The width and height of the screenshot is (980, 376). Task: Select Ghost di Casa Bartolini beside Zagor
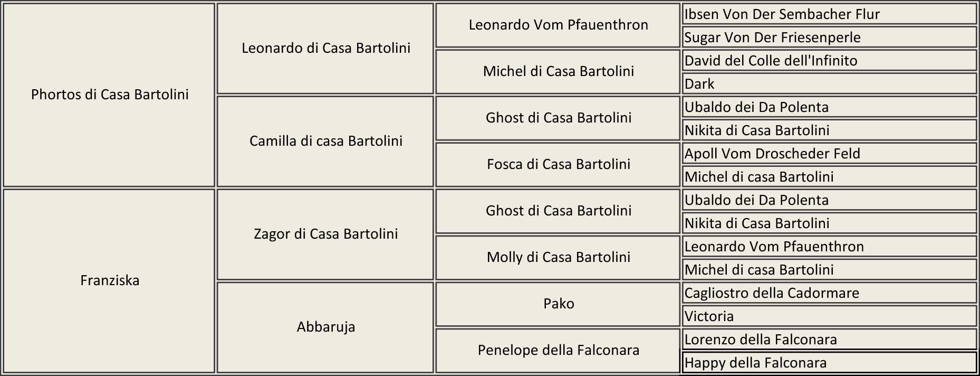[558, 211]
